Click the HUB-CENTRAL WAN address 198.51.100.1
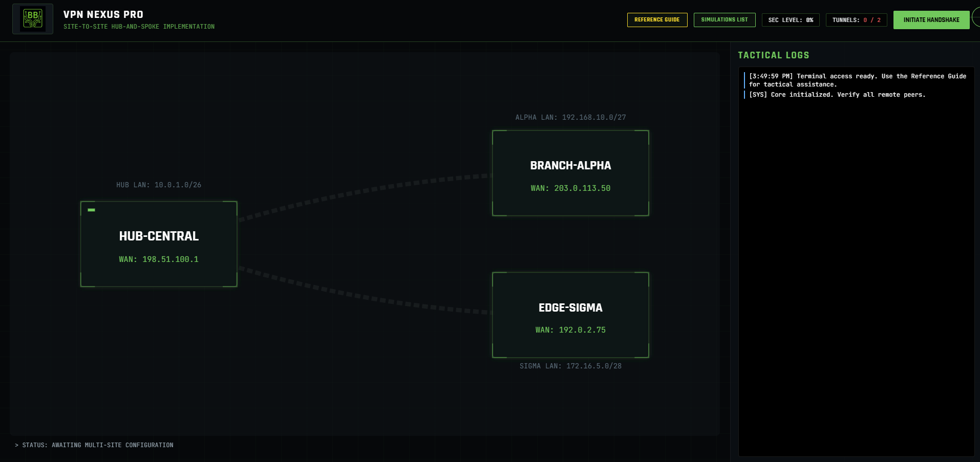The width and height of the screenshot is (980, 462). 159,259
